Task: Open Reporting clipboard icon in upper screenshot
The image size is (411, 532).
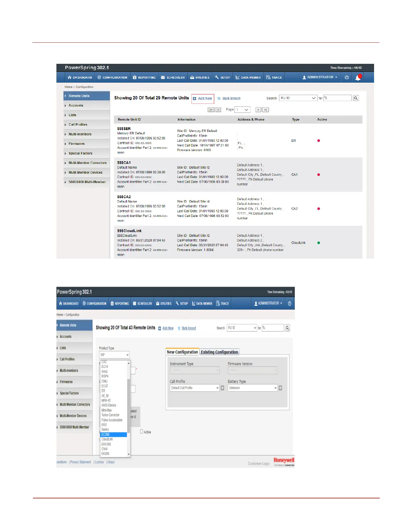Action: tap(135, 78)
